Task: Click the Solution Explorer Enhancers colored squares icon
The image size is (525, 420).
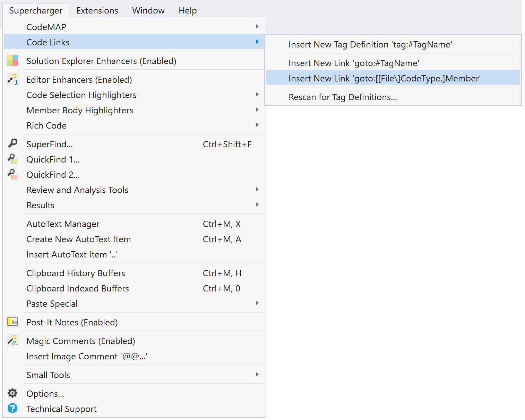Action: point(12,60)
